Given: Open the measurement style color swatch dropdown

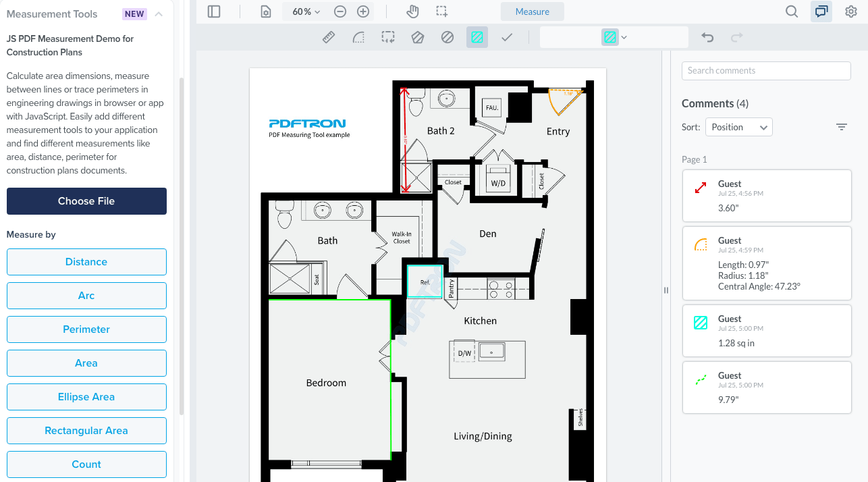Looking at the screenshot, I should coord(614,37).
